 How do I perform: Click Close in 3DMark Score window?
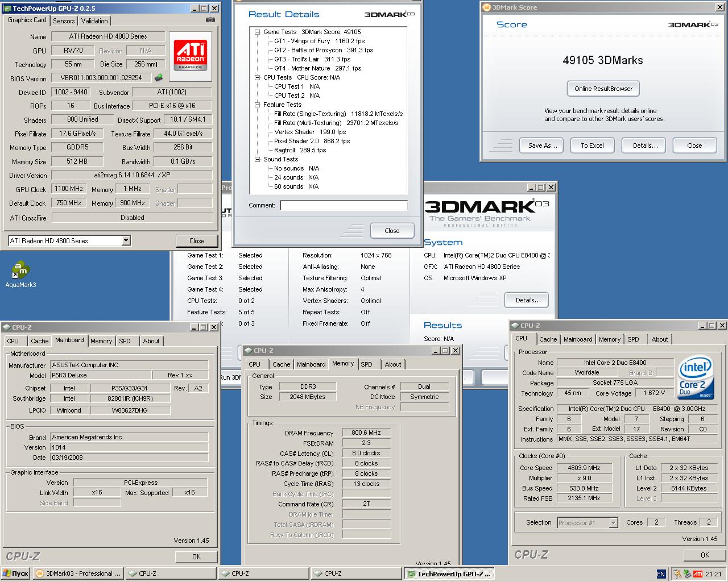(694, 145)
